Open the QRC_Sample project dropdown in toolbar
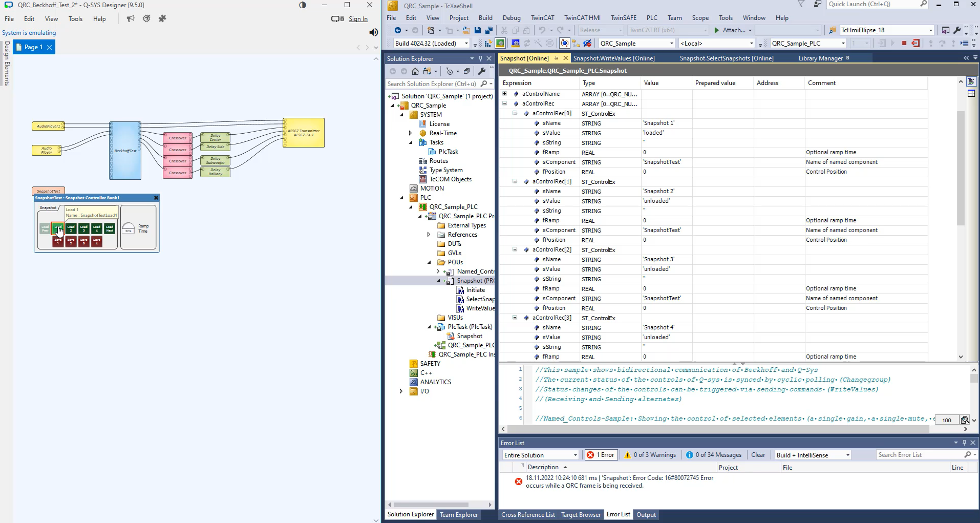 [x=636, y=44]
